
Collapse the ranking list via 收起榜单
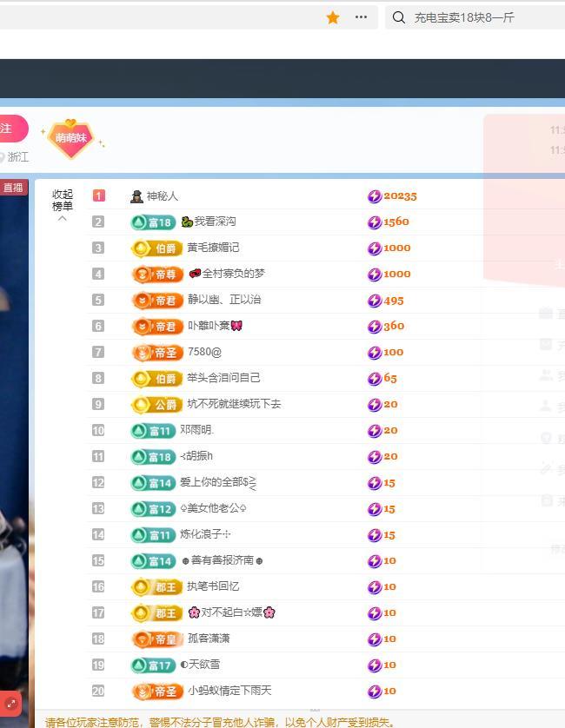click(x=63, y=205)
